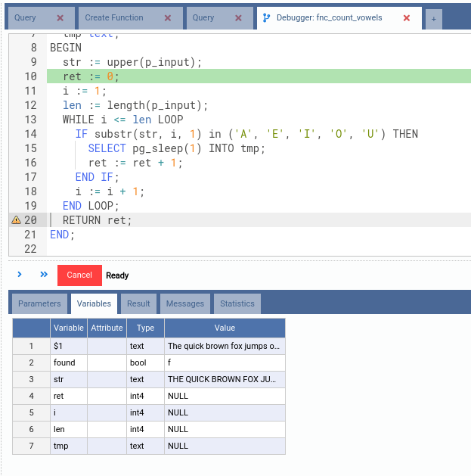This screenshot has width=471, height=476.
Task: Click the single-chevron step icon
Action: coord(20,275)
